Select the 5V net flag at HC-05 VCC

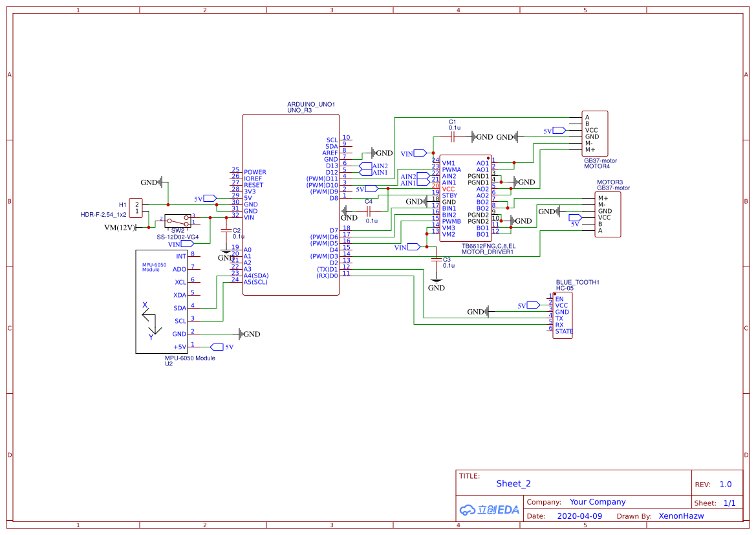point(534,305)
